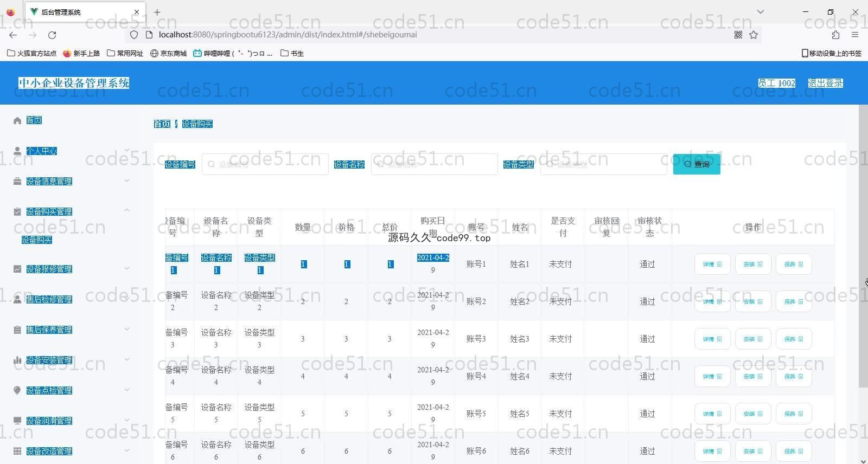Click 保养 button in 账号6 row
Viewport: 868px width, 464px height.
pyautogui.click(x=794, y=452)
